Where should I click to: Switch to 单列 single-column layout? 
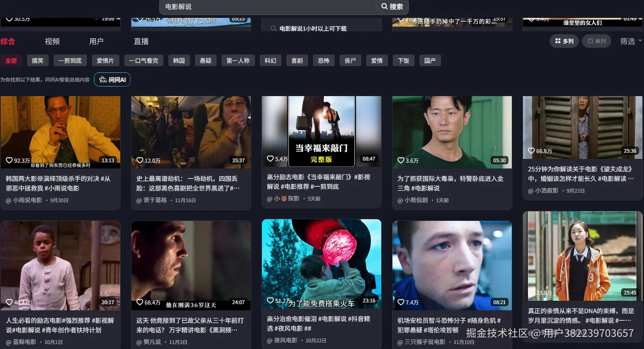[597, 41]
